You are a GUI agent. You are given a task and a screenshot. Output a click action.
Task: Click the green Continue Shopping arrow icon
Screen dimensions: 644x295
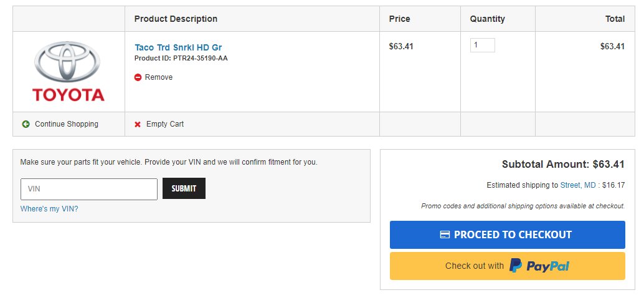(26, 124)
